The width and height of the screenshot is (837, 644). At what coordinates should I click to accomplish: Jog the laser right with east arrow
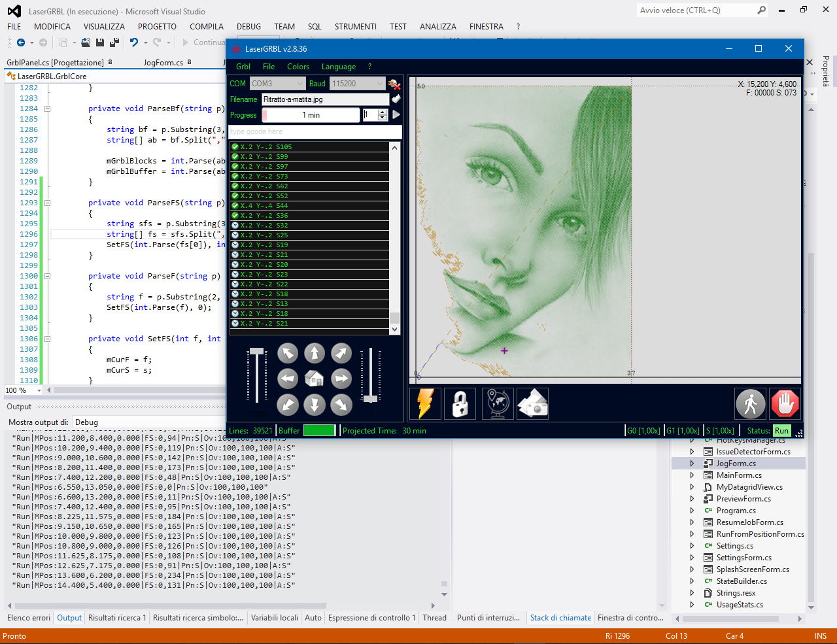[x=341, y=379]
